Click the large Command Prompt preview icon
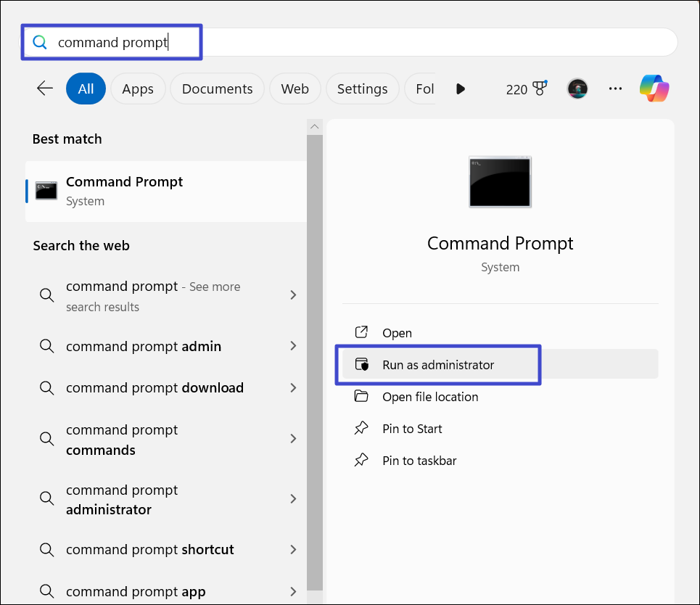The image size is (700, 605). (x=500, y=181)
